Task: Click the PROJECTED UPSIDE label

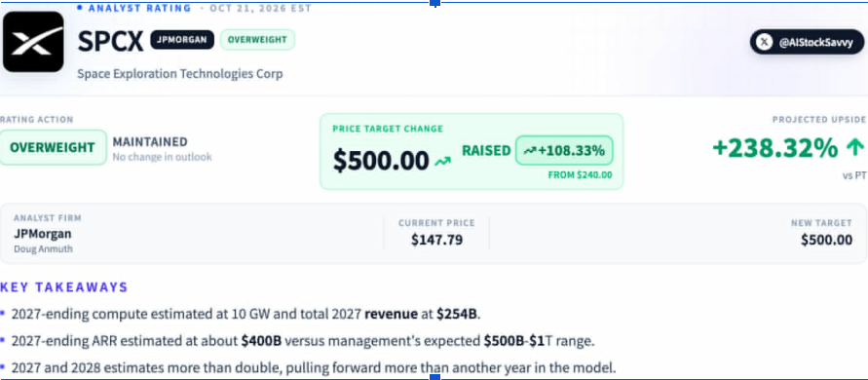Action: pyautogui.click(x=819, y=120)
